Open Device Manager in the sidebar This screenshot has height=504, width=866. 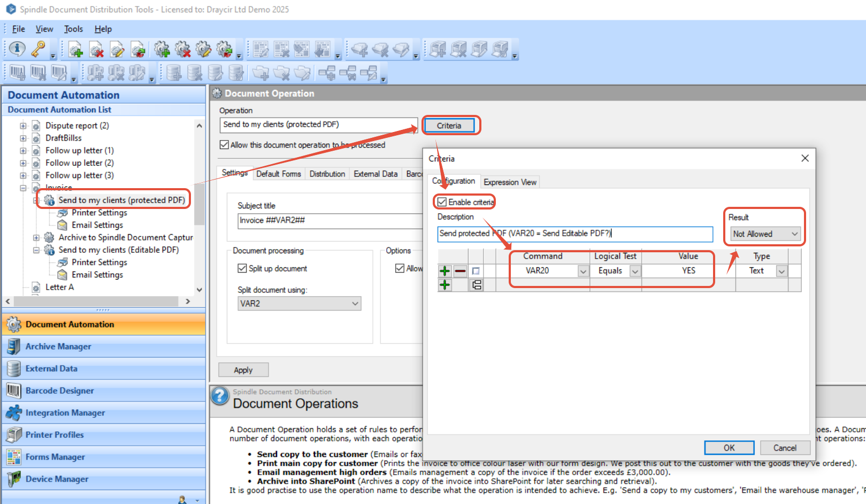click(x=104, y=479)
